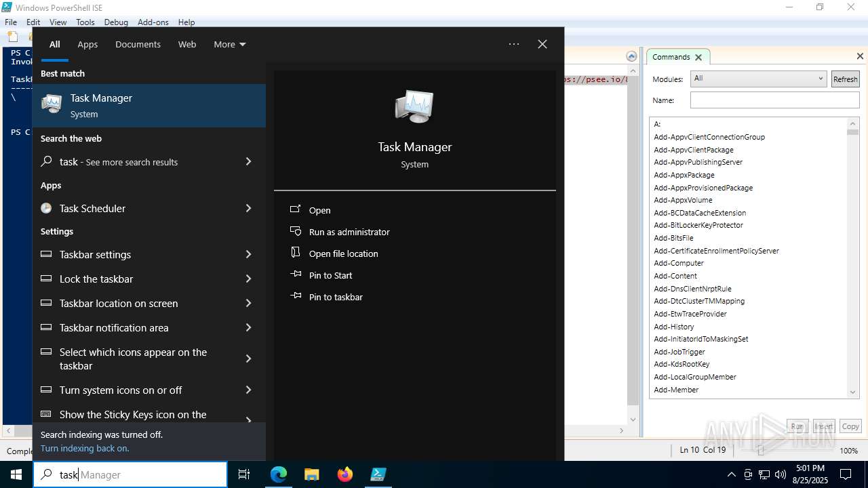Switch to PowerShell ISE taskbar icon
The width and height of the screenshot is (868, 488).
pos(378,474)
